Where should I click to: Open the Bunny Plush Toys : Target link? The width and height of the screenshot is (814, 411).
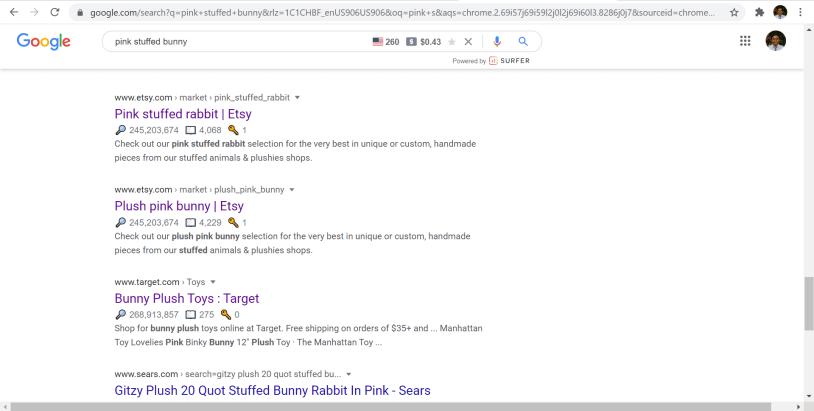click(x=187, y=298)
